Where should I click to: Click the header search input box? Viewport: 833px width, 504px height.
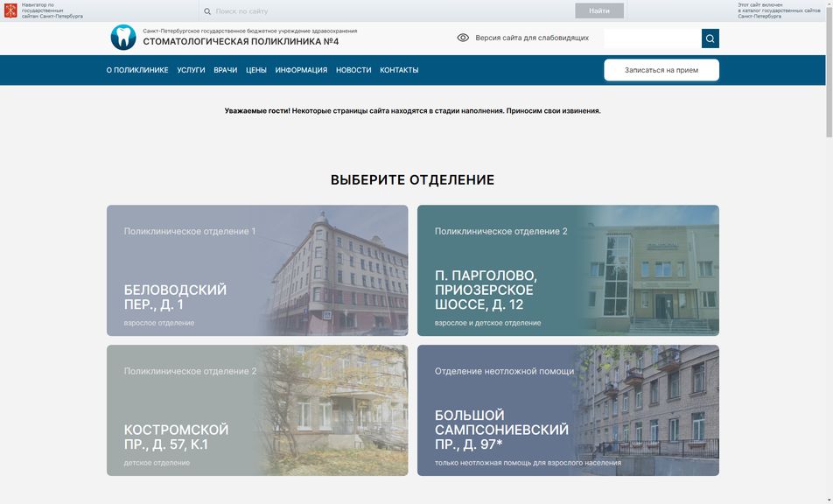(x=653, y=38)
